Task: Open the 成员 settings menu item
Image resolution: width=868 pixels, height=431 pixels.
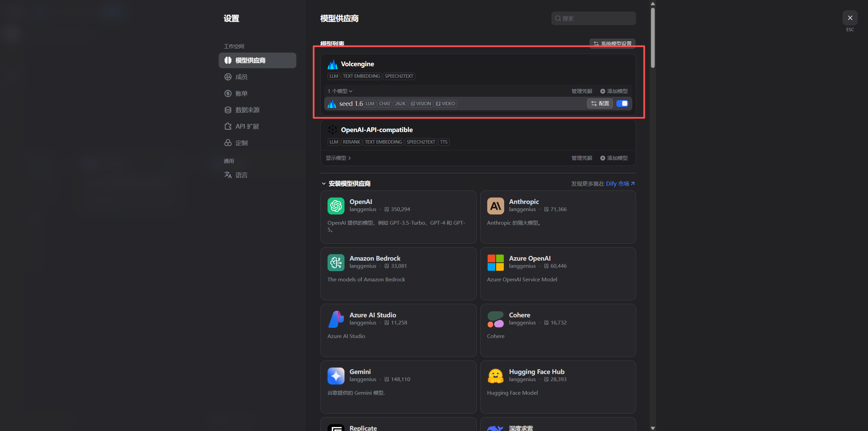Action: [x=241, y=77]
